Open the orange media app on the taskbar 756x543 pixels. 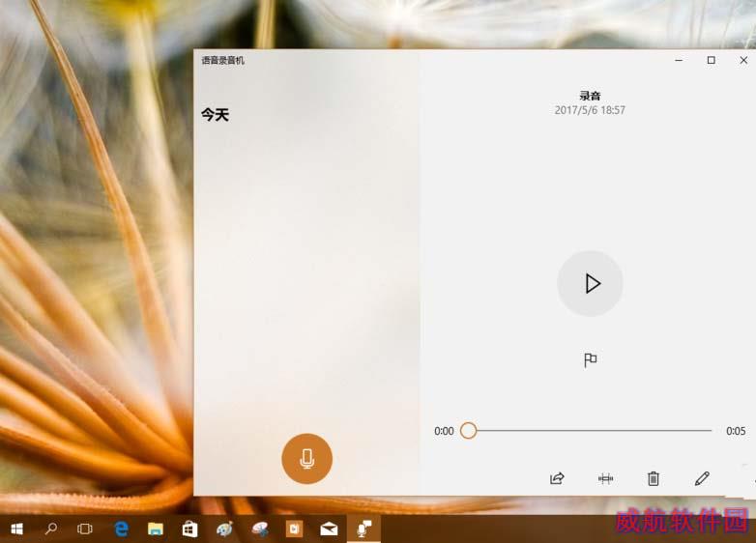(294, 529)
